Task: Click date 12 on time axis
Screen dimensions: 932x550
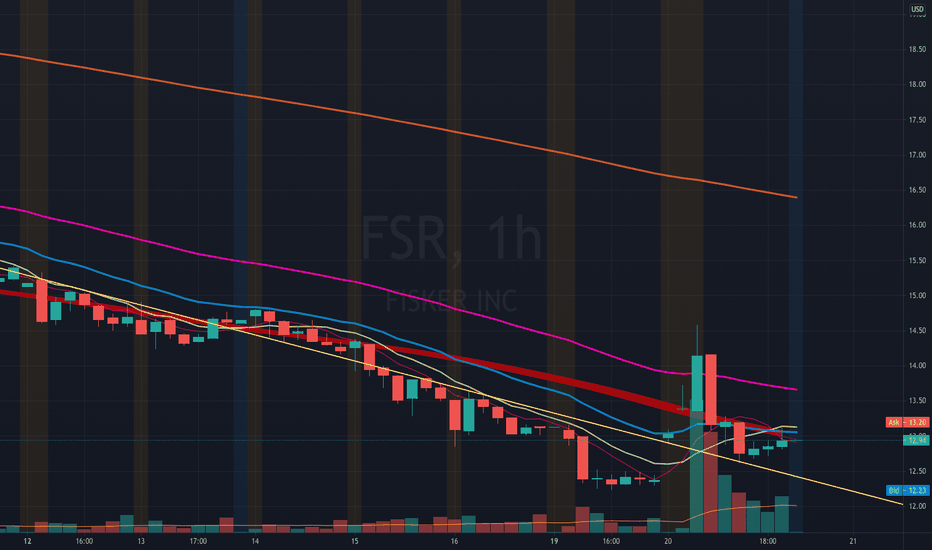Action: pyautogui.click(x=27, y=541)
